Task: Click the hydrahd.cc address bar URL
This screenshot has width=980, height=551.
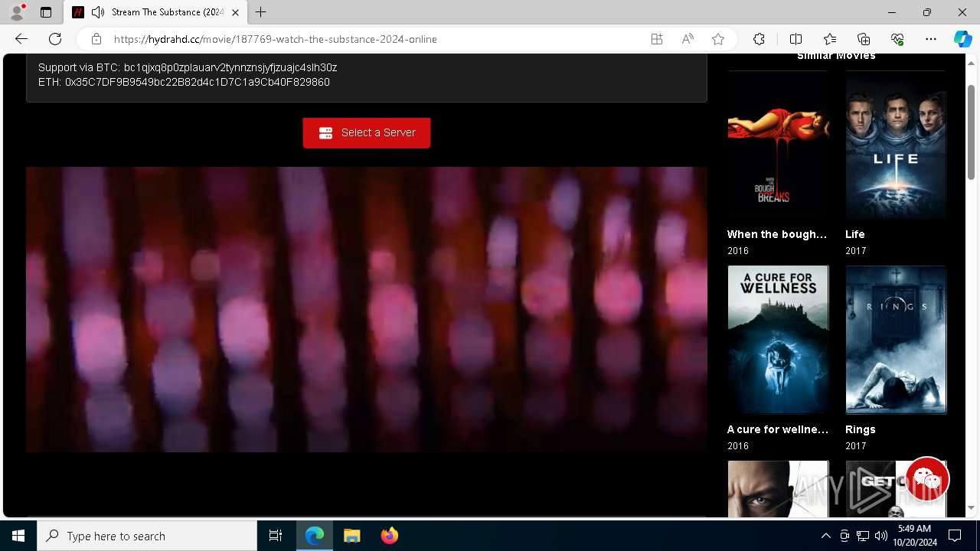Action: (x=276, y=39)
